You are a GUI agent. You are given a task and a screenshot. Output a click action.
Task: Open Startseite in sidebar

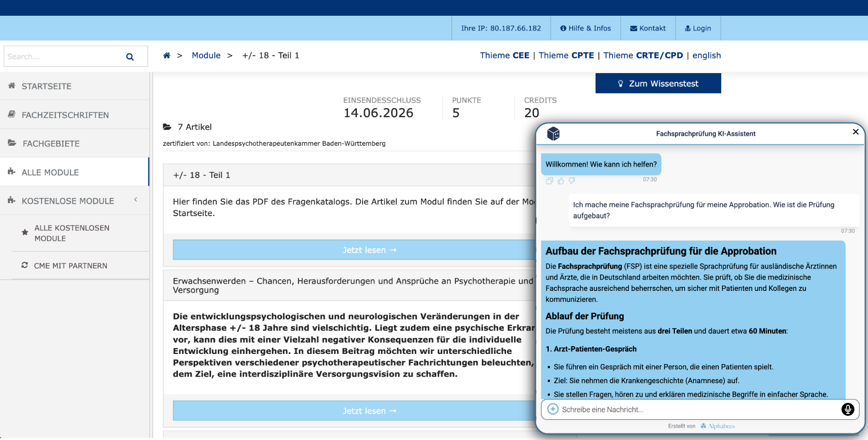[x=74, y=86]
